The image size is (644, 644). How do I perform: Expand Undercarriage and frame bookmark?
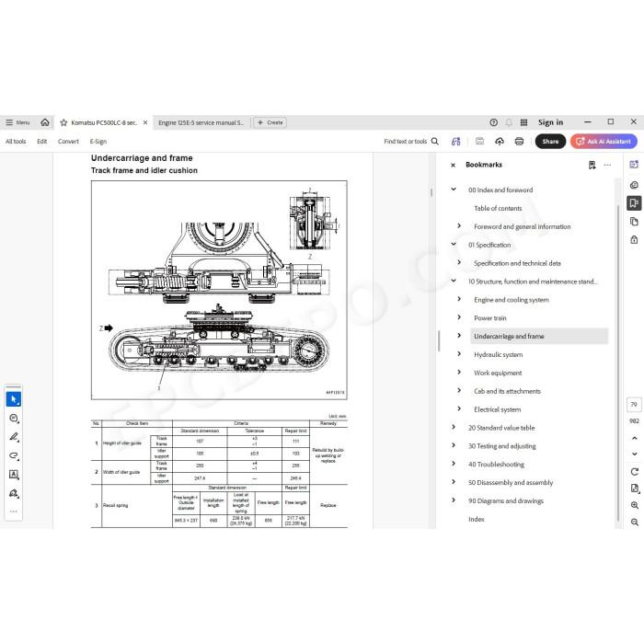[459, 336]
